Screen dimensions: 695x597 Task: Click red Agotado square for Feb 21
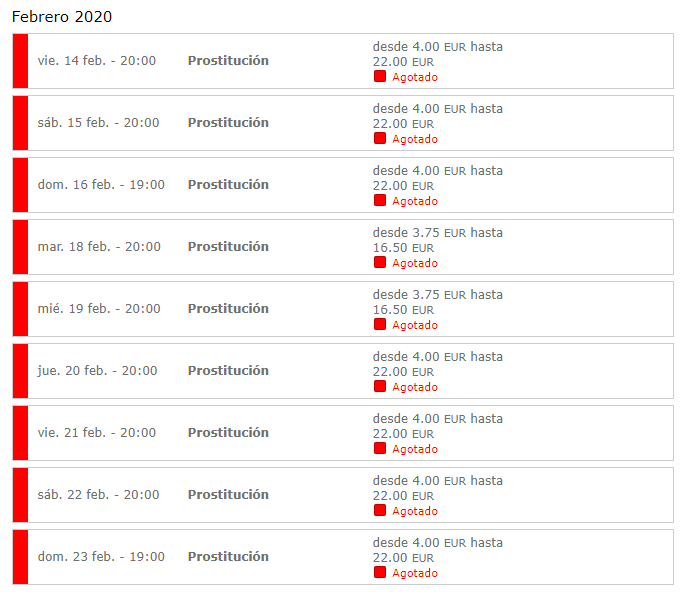tap(380, 448)
